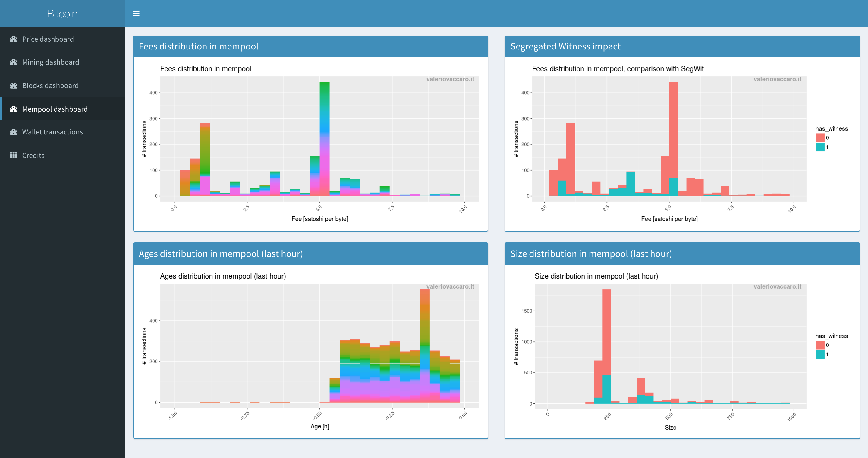Click the teal has_witness 1 swatch in Size legend
The height and width of the screenshot is (458, 868).
coord(820,355)
